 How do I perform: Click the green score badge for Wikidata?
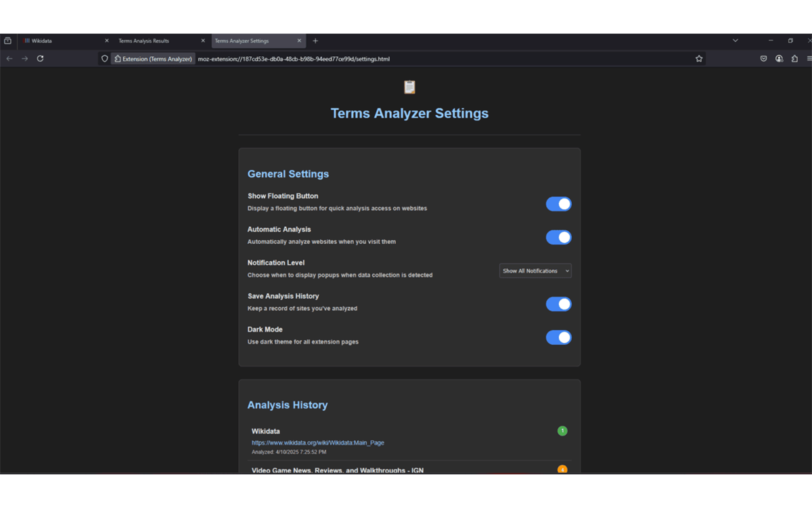click(x=562, y=430)
